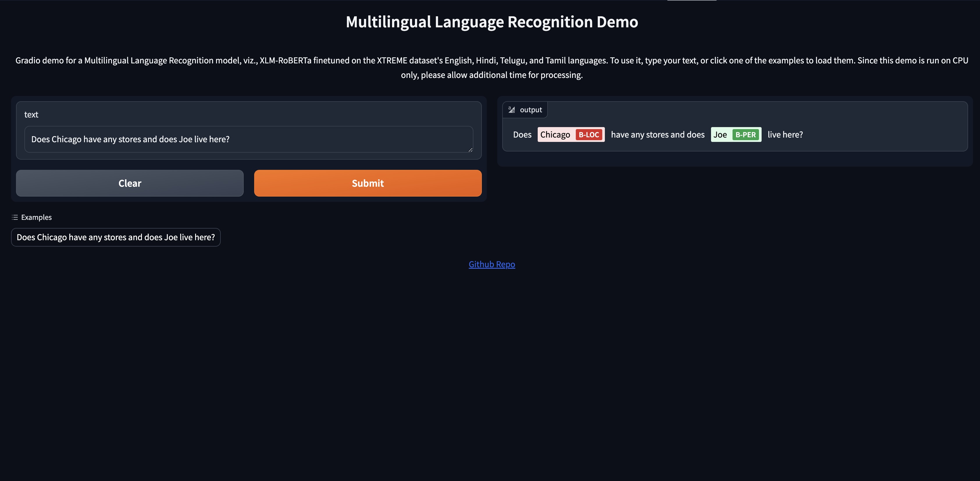This screenshot has height=481, width=980.
Task: Click the B-LOC tag label
Action: tap(589, 135)
